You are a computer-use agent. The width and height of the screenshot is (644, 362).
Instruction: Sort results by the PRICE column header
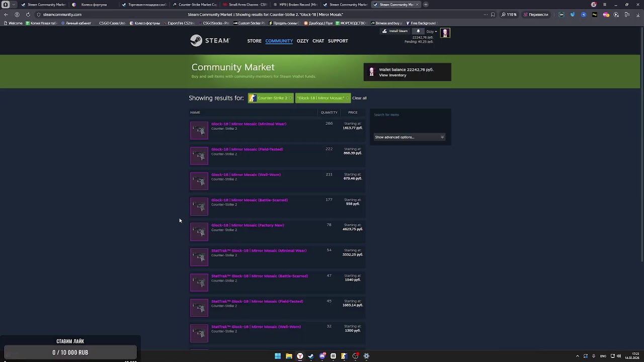click(353, 113)
